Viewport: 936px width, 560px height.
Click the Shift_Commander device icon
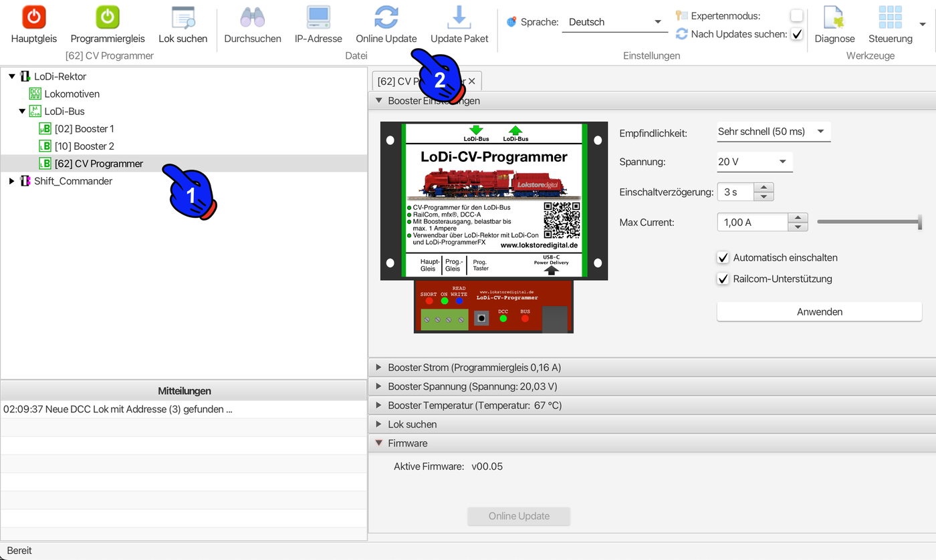tap(25, 180)
